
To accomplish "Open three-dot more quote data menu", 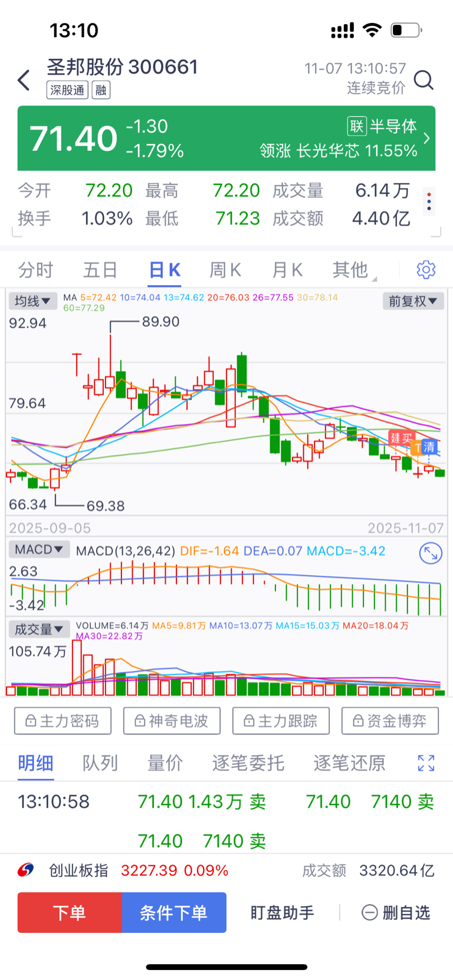I will [429, 202].
